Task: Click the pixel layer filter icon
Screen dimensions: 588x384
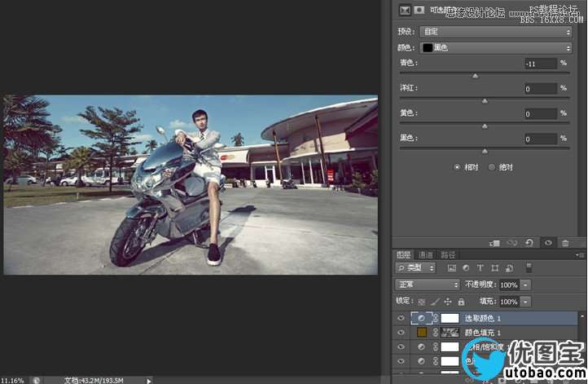Action: (452, 268)
